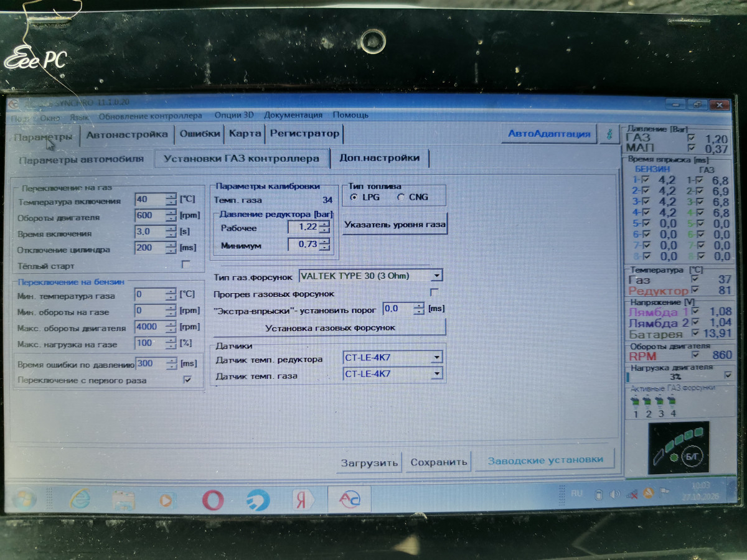Adjust the Рабочее pressure spinner
Viewport: 747px width, 560px height.
(x=324, y=228)
